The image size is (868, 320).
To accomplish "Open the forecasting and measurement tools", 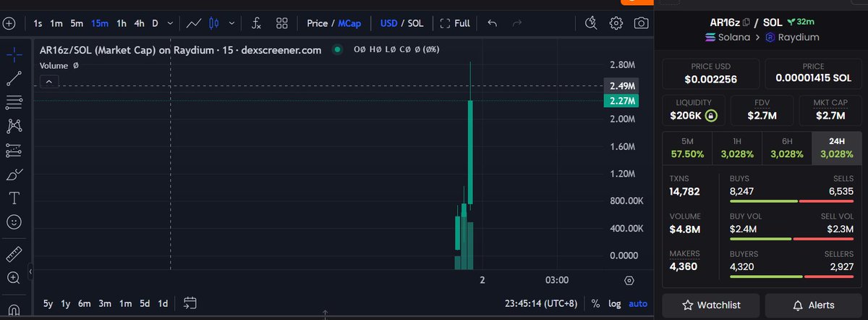I will tap(14, 151).
